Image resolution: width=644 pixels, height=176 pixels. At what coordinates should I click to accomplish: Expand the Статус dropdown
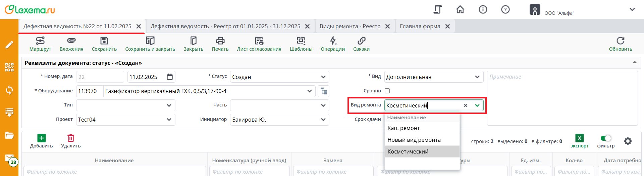click(323, 77)
